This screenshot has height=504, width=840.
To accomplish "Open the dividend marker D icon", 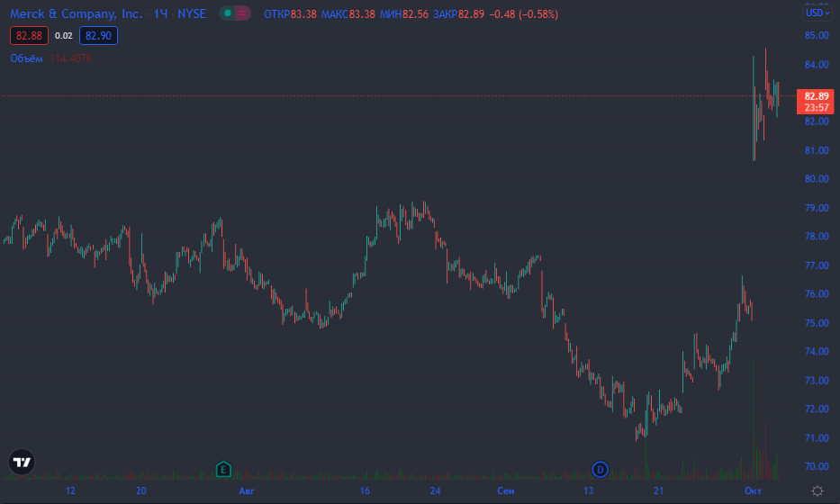I will 600,470.
